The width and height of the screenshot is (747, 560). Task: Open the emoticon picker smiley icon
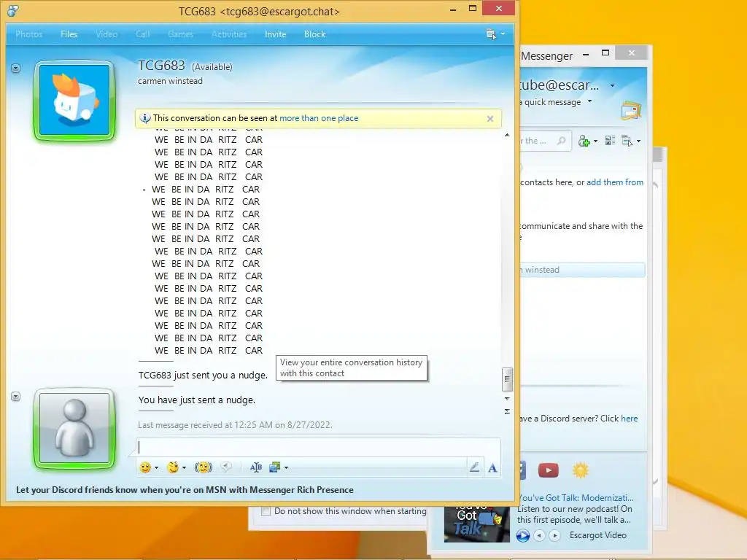(145, 467)
